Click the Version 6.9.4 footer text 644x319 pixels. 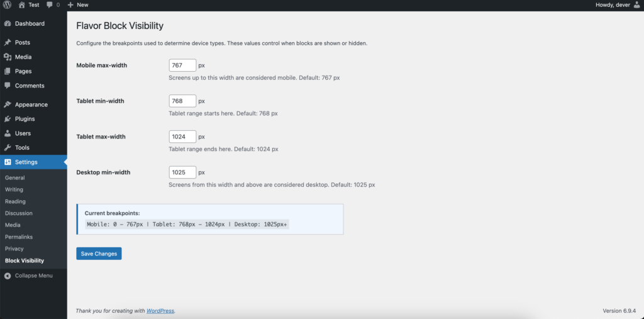click(x=619, y=311)
